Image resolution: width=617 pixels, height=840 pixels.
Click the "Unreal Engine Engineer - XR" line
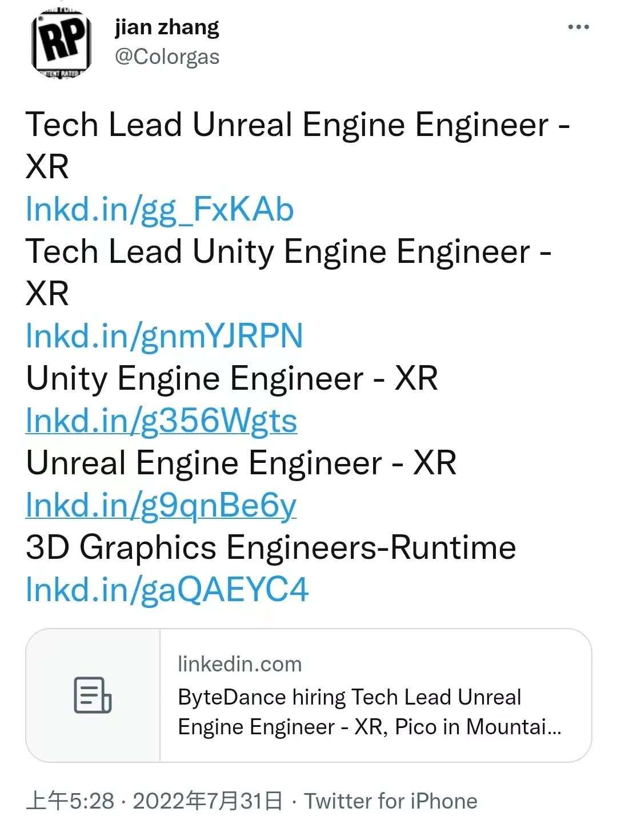pyautogui.click(x=241, y=463)
